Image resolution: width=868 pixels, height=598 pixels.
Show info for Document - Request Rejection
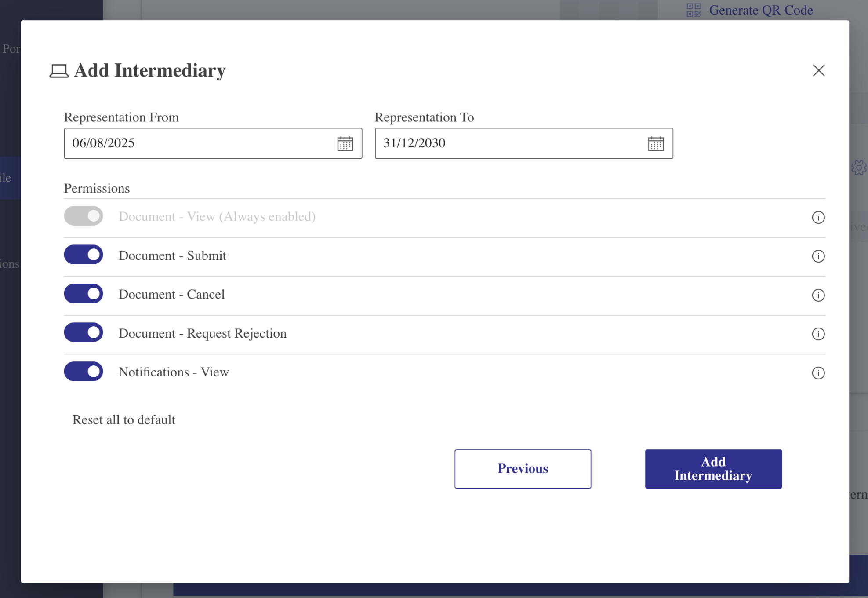[x=818, y=334]
